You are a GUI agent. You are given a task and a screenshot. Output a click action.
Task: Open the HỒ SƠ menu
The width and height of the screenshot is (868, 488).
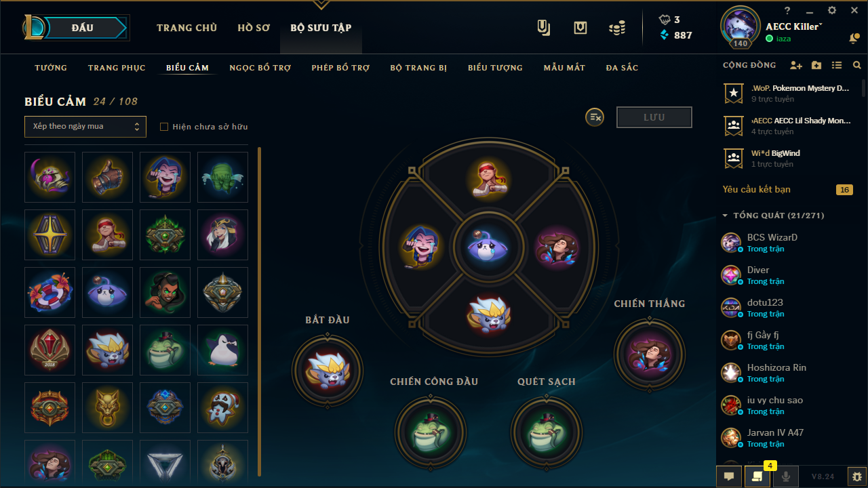pyautogui.click(x=254, y=28)
